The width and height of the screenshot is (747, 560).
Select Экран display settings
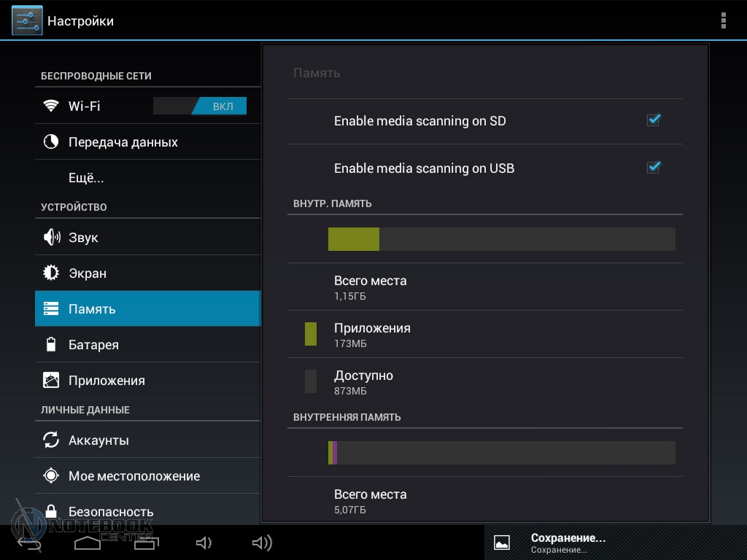[88, 273]
